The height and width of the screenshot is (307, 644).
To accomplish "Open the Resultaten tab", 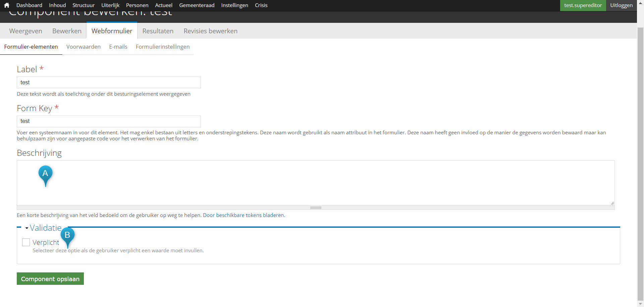I will click(158, 31).
